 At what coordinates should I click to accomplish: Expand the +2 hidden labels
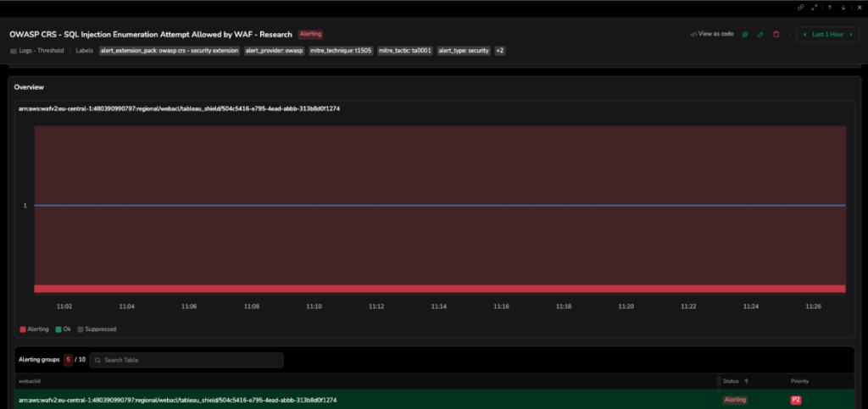pyautogui.click(x=499, y=51)
